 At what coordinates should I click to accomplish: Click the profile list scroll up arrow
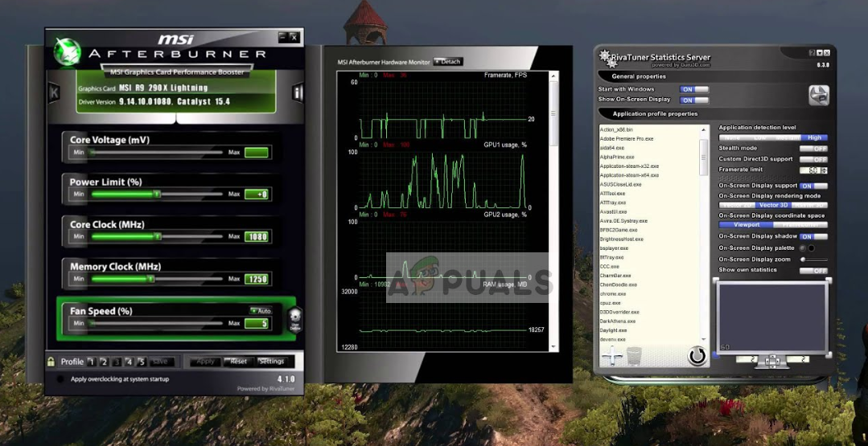pos(704,129)
